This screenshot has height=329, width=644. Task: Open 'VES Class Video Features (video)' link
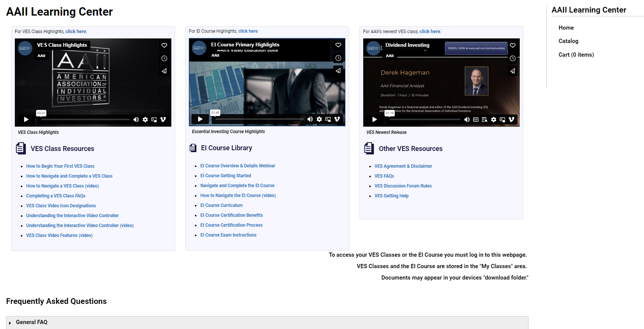click(x=59, y=235)
